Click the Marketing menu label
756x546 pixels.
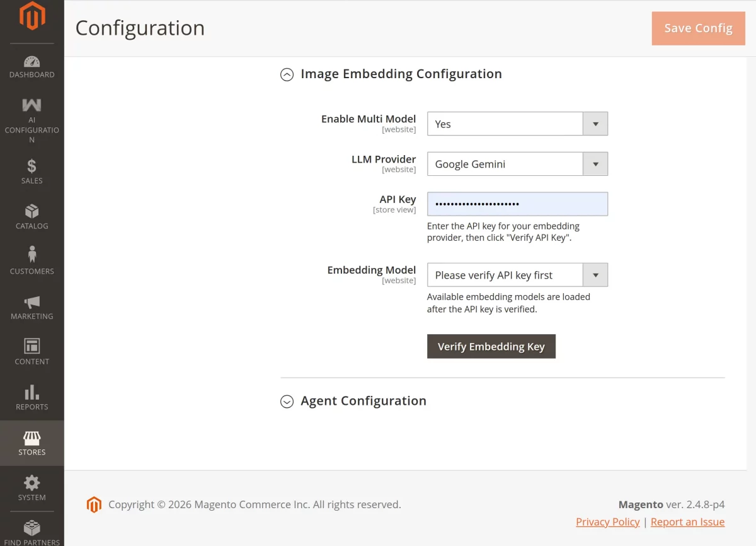click(31, 317)
